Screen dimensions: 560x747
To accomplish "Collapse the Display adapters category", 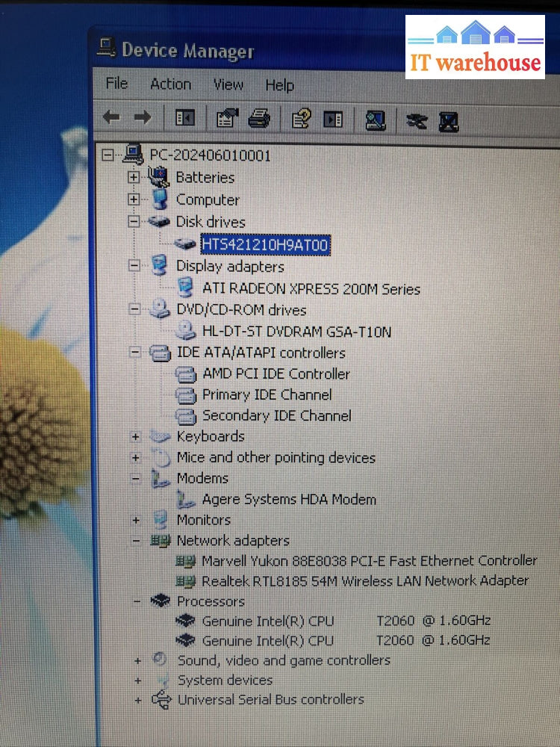I will tap(134, 265).
